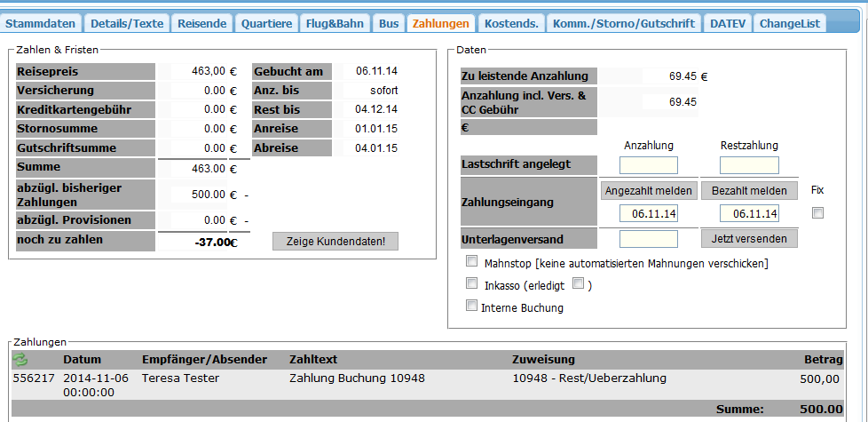Select the Komm./Storno/Gutschrift tab
868x422 pixels.
pyautogui.click(x=625, y=23)
